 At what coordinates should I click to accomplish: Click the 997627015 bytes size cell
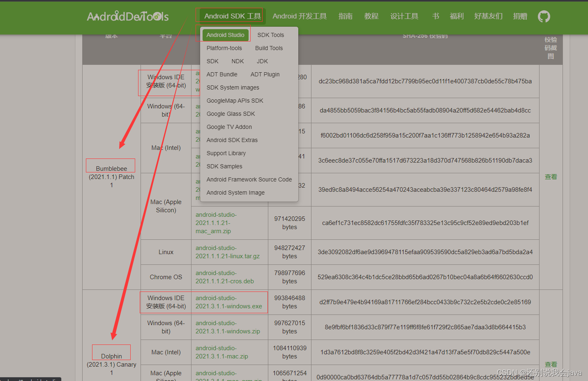tap(290, 327)
